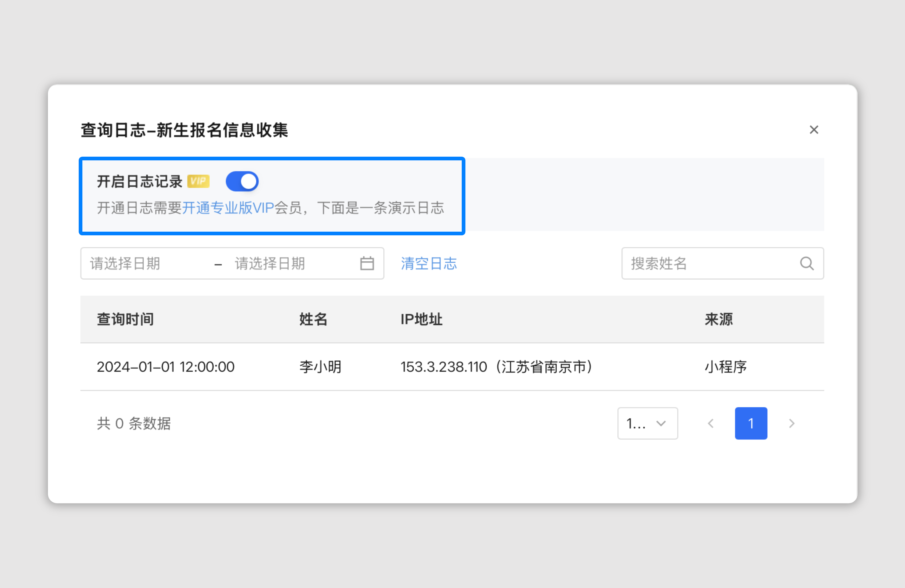
Task: Click the IP地址 column header
Action: click(421, 319)
